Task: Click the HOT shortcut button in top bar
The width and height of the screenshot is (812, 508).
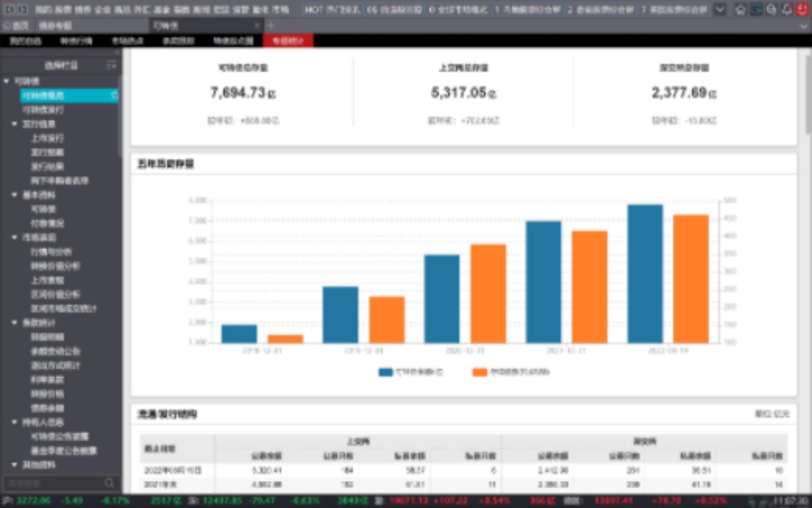Action: [333, 9]
